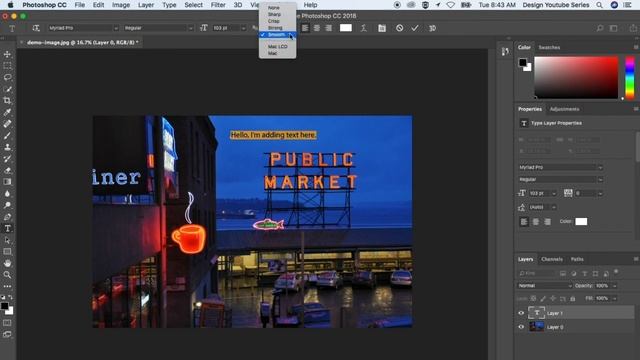Viewport: 640px width, 360px height.
Task: Open the layer Fill dropdown arrow
Action: coord(614,298)
